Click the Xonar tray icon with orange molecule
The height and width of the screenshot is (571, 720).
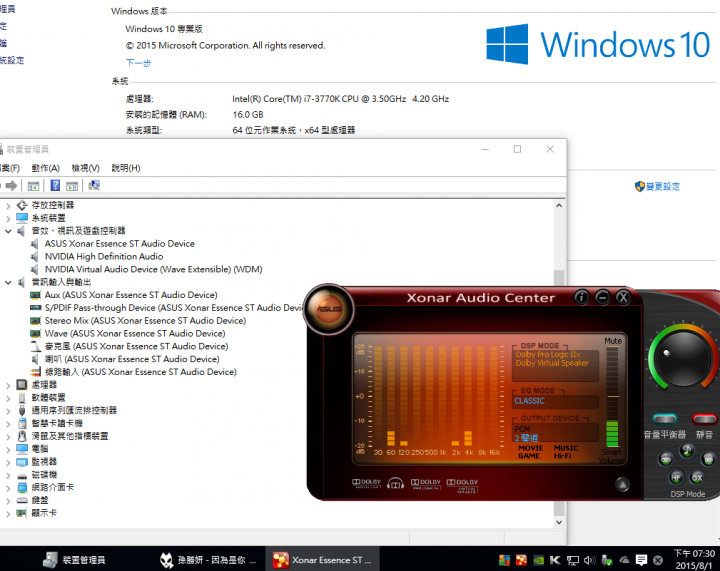521,560
